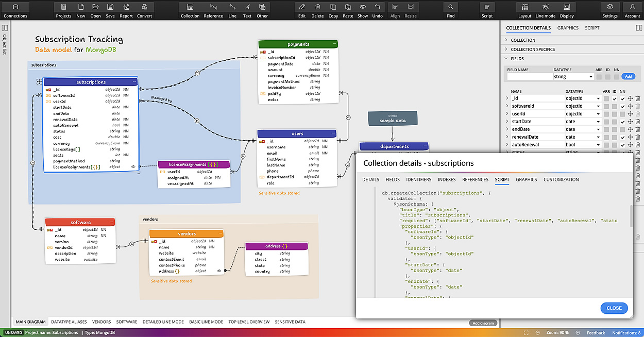Viewport: 644px width, 337px height.
Task: Toggle the ARR checkbox for startDate field
Action: [x=606, y=122]
